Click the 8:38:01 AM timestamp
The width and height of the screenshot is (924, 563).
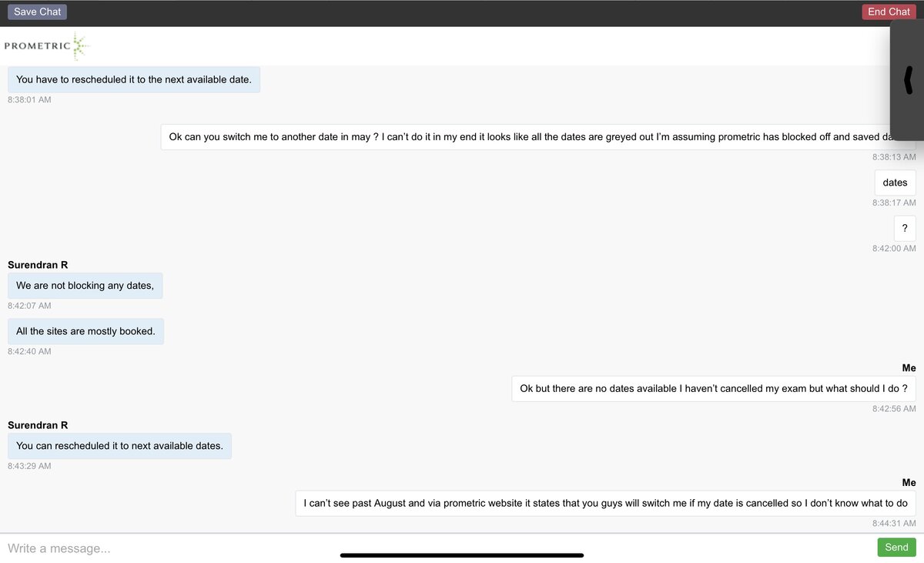[29, 99]
